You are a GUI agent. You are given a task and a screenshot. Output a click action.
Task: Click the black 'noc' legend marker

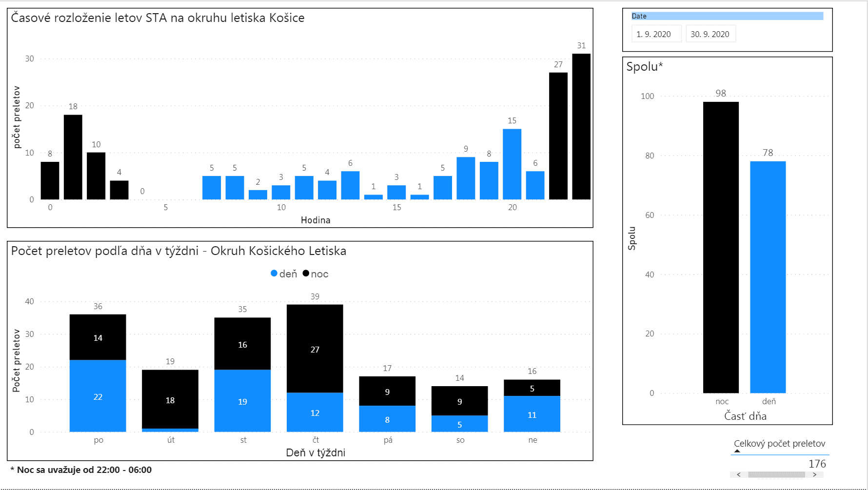point(306,274)
